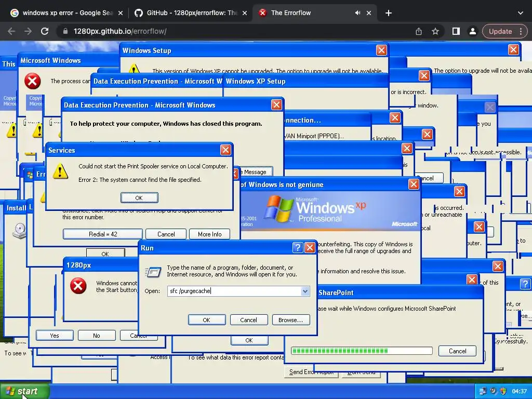The height and width of the screenshot is (399, 532).
Task: Click Cancel in the SharePoint dialog
Action: click(x=457, y=351)
